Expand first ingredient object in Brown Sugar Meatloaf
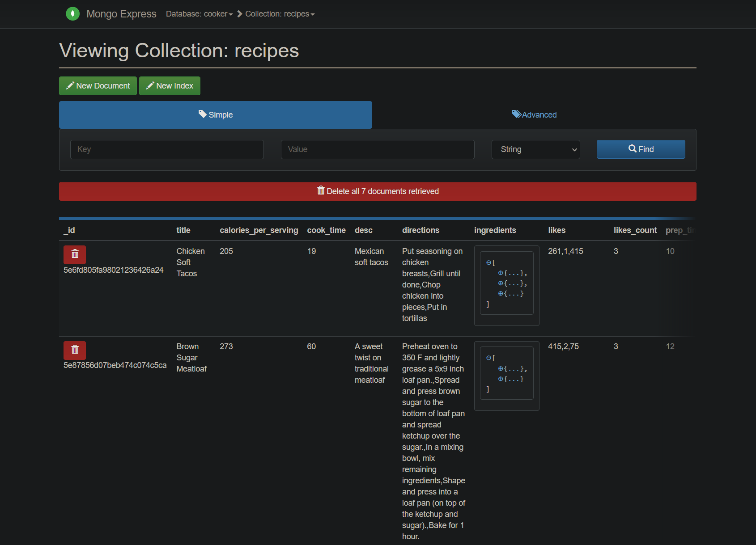The width and height of the screenshot is (756, 545). 501,369
